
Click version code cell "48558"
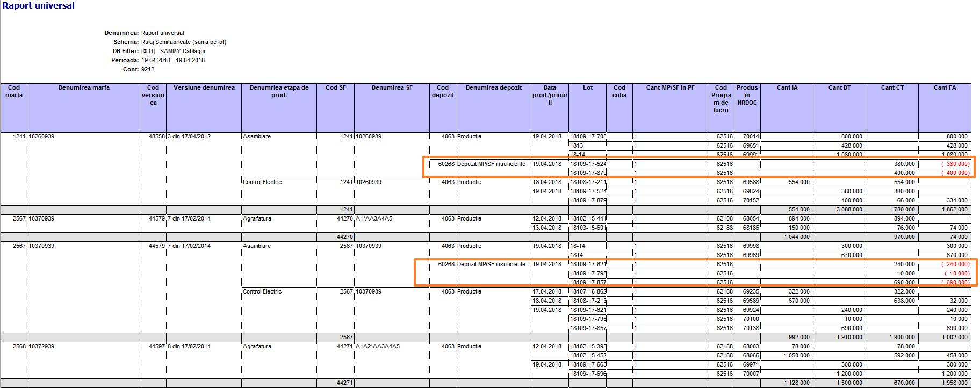tap(157, 136)
